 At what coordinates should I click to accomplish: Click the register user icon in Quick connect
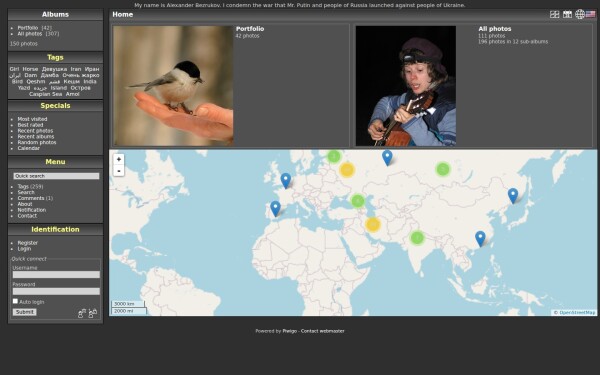pos(82,313)
